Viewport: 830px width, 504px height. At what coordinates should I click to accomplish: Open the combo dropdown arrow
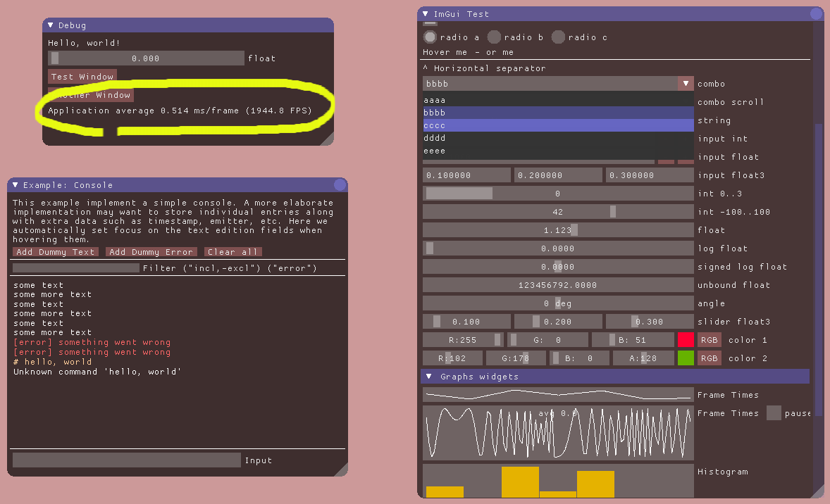click(686, 84)
